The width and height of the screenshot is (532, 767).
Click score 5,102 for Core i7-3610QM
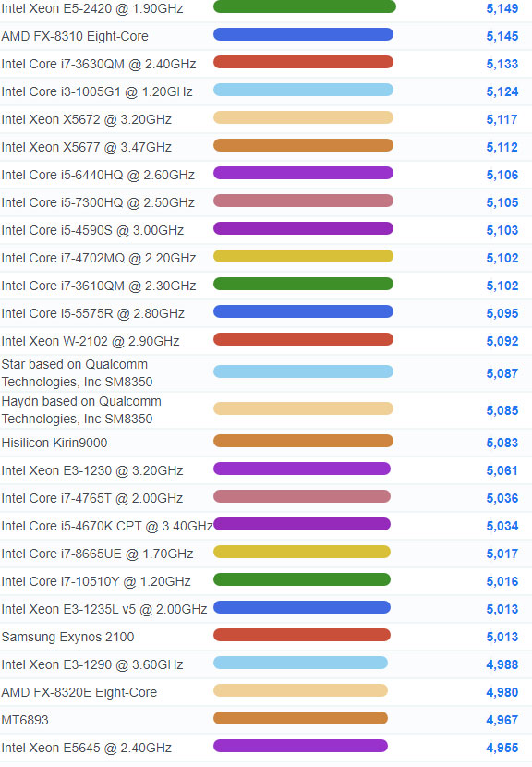click(x=502, y=286)
